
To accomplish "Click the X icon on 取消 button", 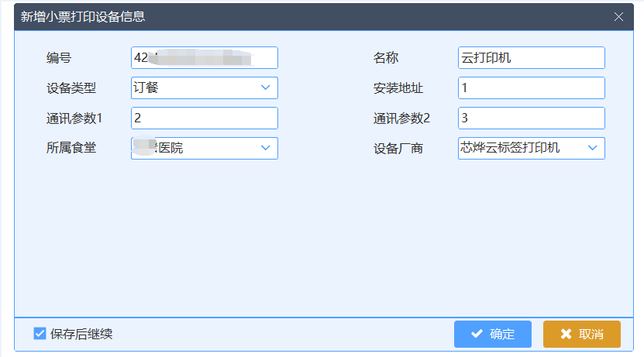I will coord(566,334).
